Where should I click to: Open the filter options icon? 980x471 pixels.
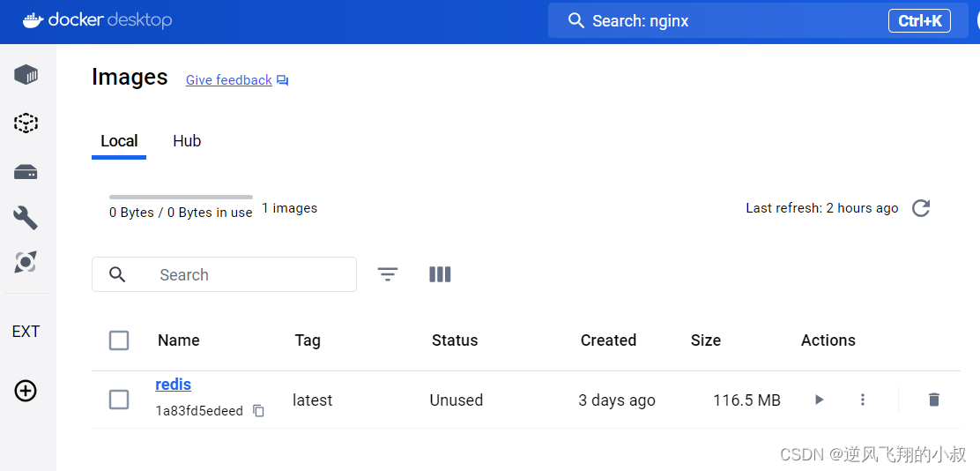(388, 274)
